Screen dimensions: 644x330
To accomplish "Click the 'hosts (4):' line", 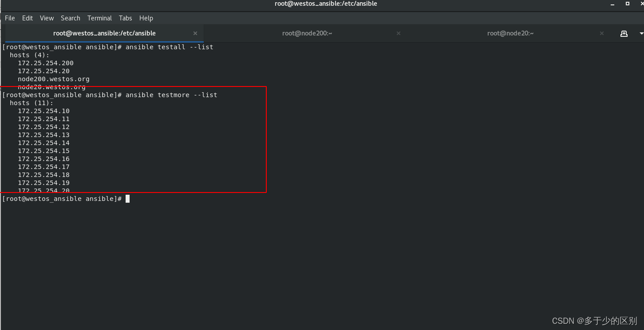I will pos(30,55).
